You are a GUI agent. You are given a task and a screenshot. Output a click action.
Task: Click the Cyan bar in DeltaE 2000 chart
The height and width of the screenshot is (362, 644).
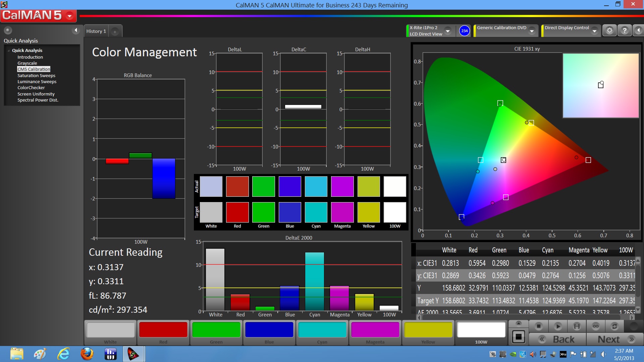[x=315, y=282]
